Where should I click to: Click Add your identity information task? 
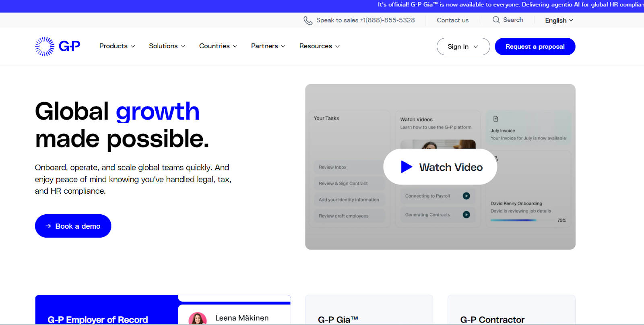(349, 200)
